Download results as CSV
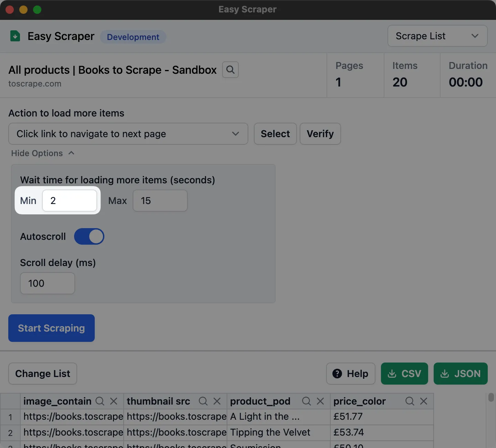Screen dimensions: 496x448 pyautogui.click(x=404, y=374)
